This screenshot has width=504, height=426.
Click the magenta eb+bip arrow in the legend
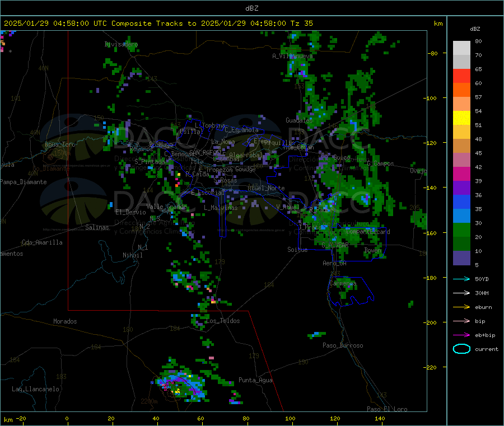[x=461, y=335]
